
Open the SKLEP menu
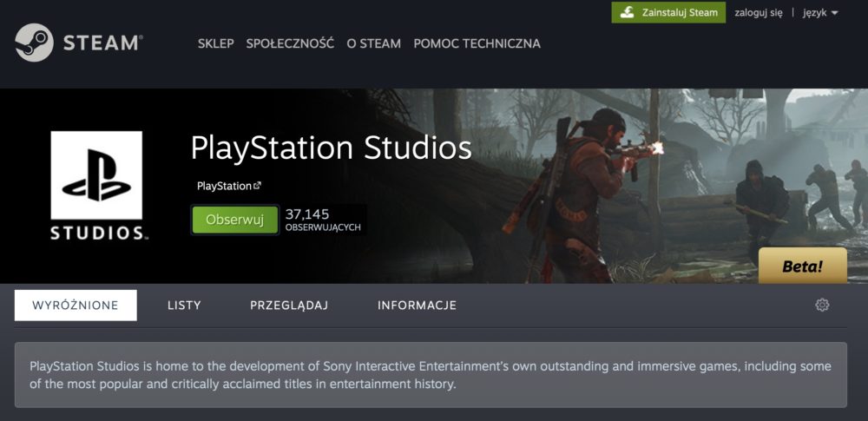pyautogui.click(x=216, y=43)
